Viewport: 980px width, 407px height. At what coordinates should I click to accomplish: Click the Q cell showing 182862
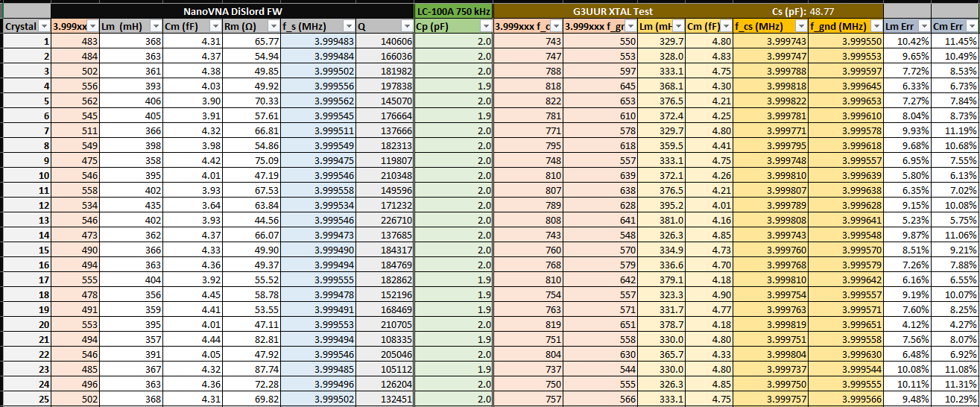tap(385, 280)
